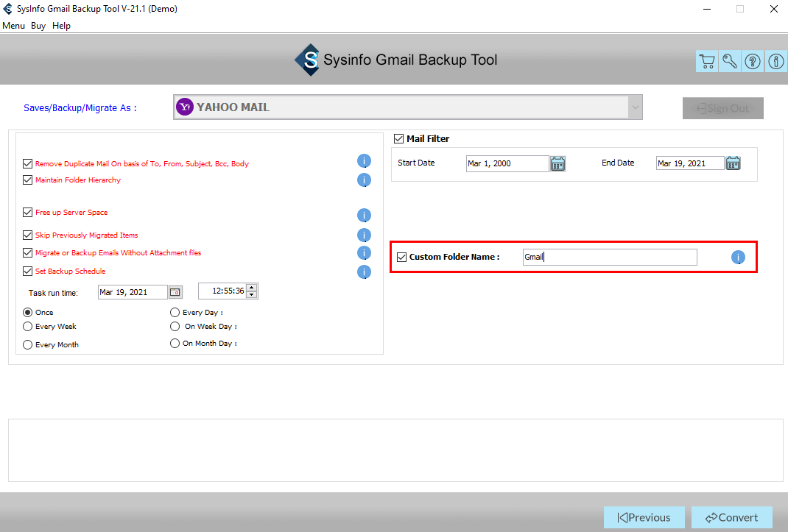Uncheck the Mail Filter checkbox
Viewport: 788px width, 532px height.
(x=398, y=138)
